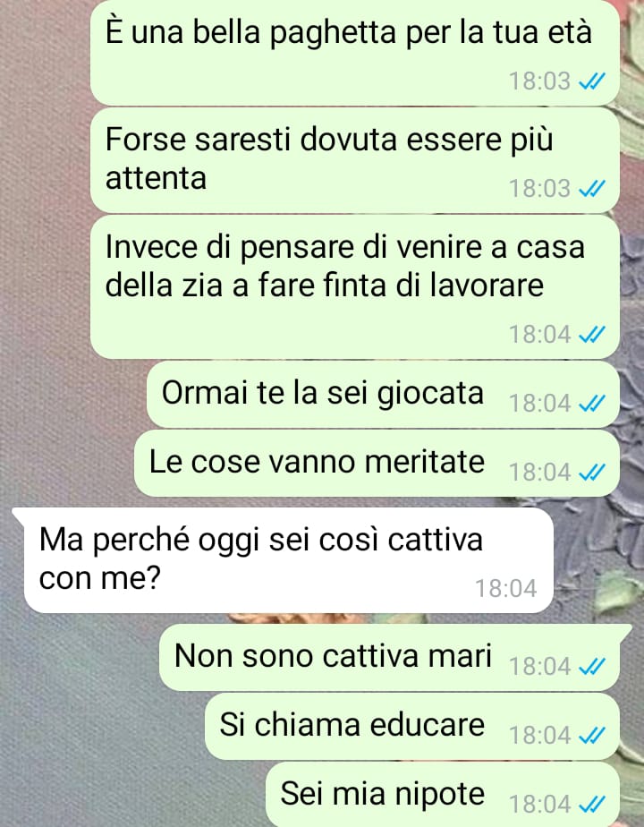Tap the 'Sei mia nipote' message bubble
Image resolution: width=644 pixels, height=827 pixels.
(443, 795)
